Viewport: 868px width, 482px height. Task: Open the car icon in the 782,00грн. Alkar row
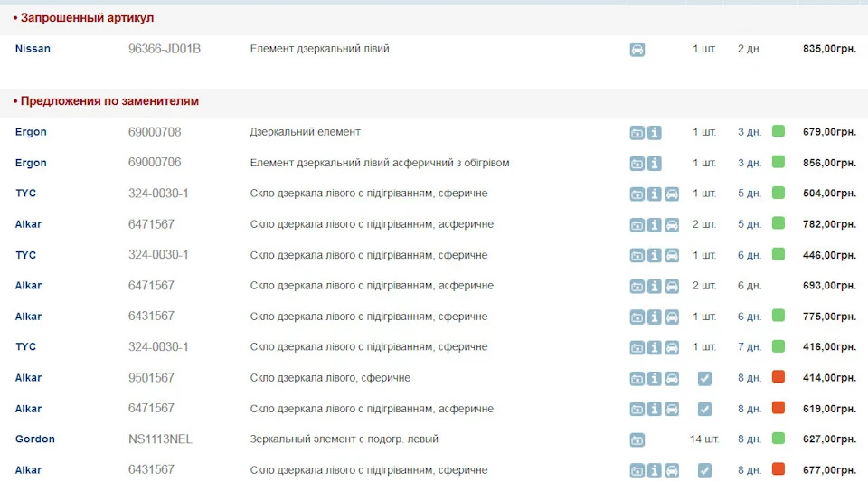672,225
